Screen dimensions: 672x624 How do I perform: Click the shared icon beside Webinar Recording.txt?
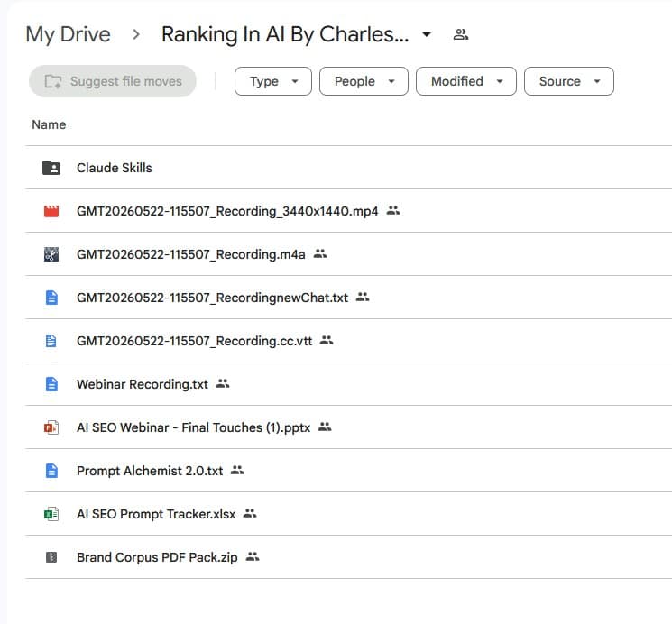pos(223,383)
